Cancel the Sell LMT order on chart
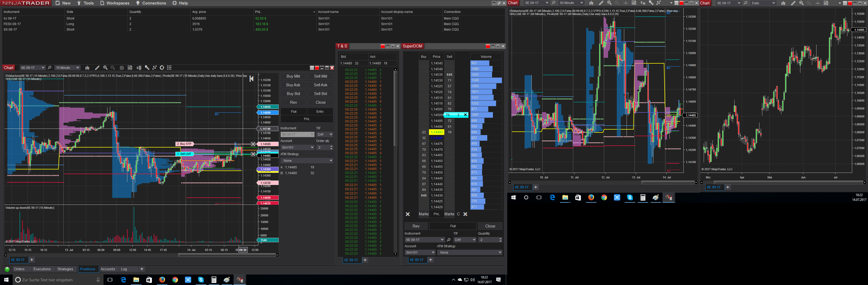 point(253,154)
